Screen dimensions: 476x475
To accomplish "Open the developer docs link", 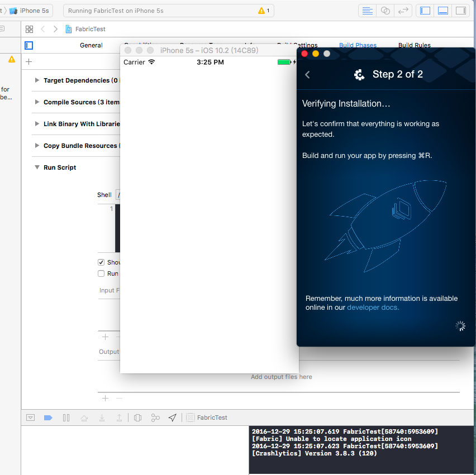I will click(x=373, y=308).
